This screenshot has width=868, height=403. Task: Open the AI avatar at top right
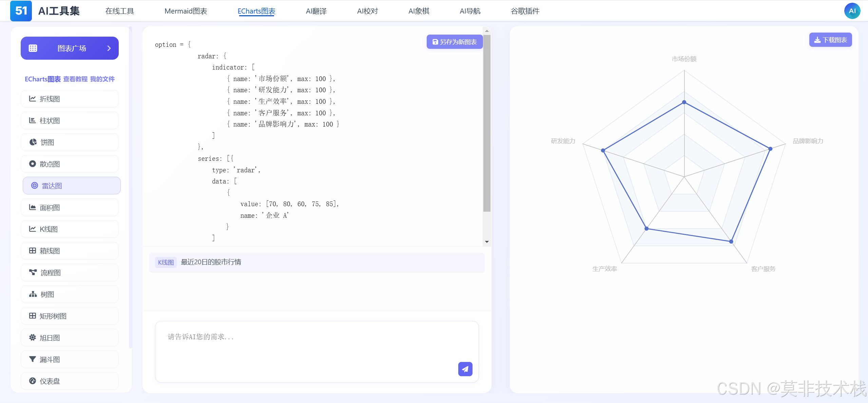852,11
